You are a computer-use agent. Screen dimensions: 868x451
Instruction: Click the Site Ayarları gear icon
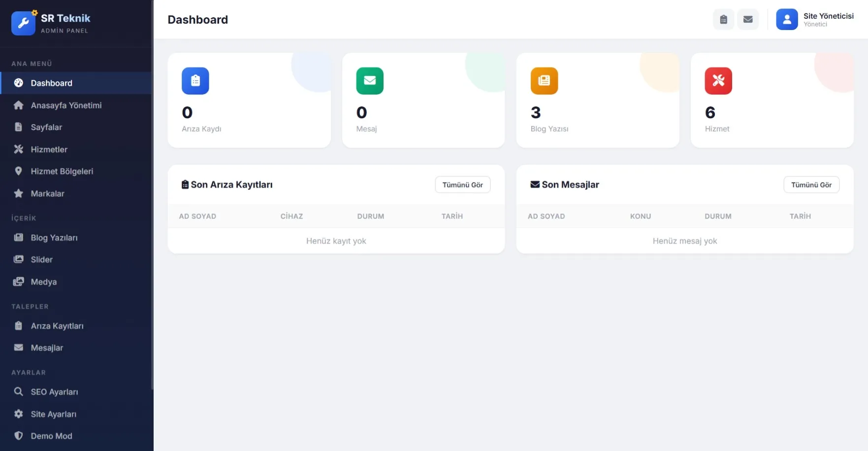[x=19, y=414]
